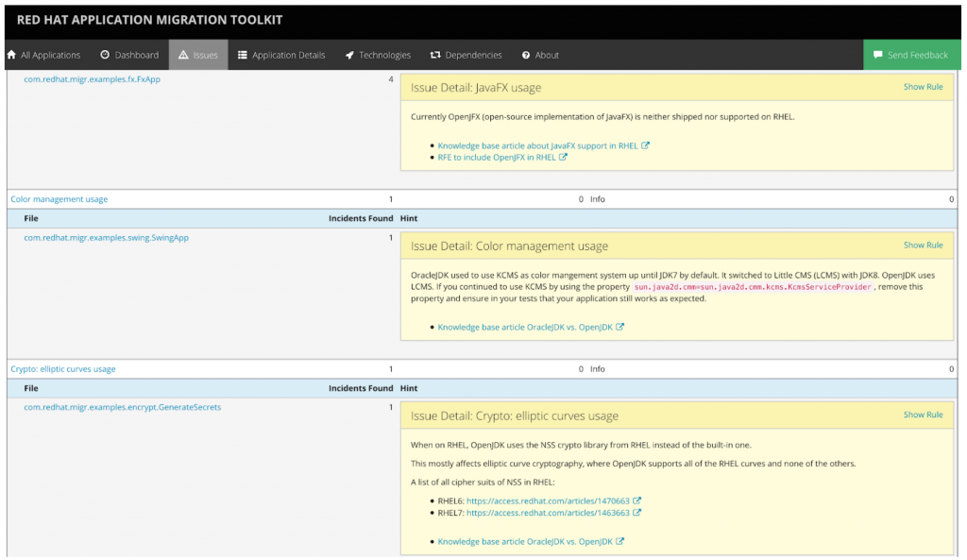Switch to the Application Details tab
The image size is (967, 560).
click(288, 55)
